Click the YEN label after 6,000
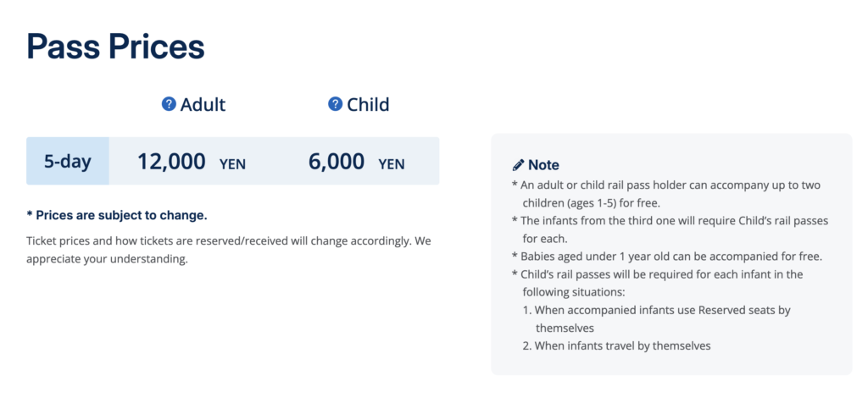 [x=392, y=164]
